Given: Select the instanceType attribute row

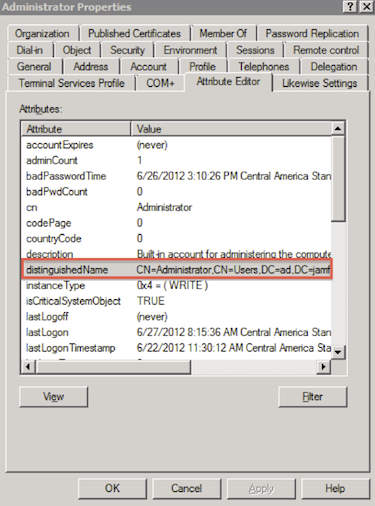Looking at the screenshot, I should point(177,285).
